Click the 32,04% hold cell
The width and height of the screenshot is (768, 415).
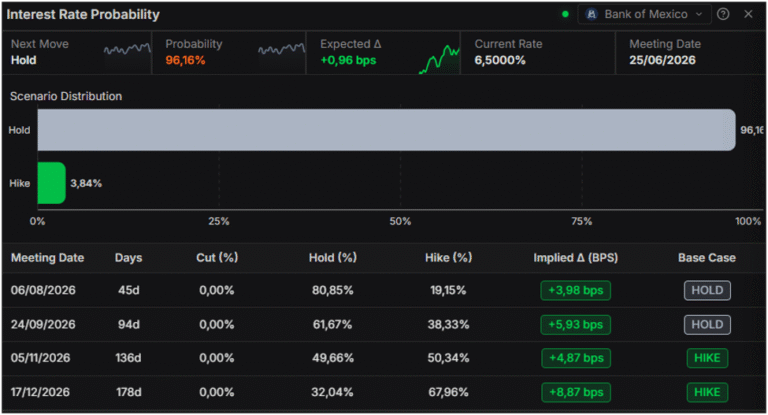[332, 392]
